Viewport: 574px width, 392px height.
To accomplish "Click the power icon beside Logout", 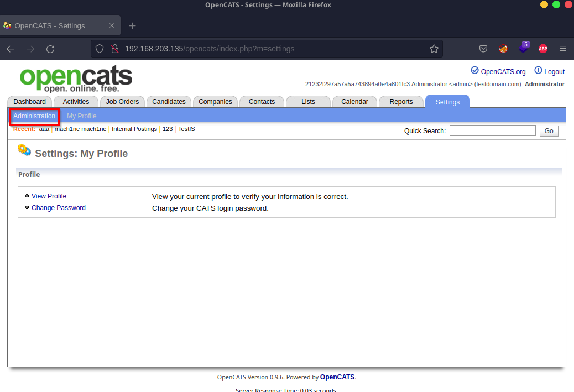I will pyautogui.click(x=538, y=70).
